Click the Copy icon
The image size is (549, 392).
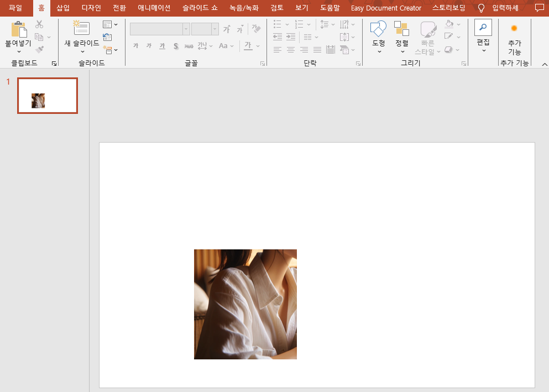[x=39, y=36]
